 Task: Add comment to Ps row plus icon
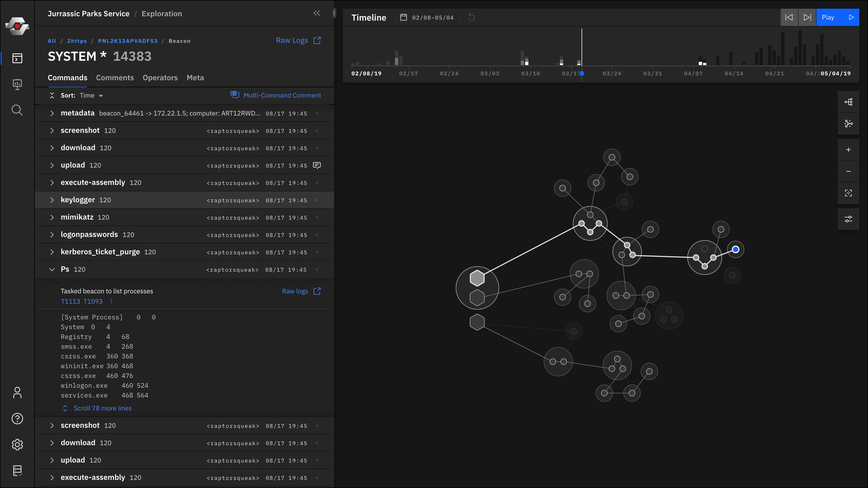tap(317, 269)
